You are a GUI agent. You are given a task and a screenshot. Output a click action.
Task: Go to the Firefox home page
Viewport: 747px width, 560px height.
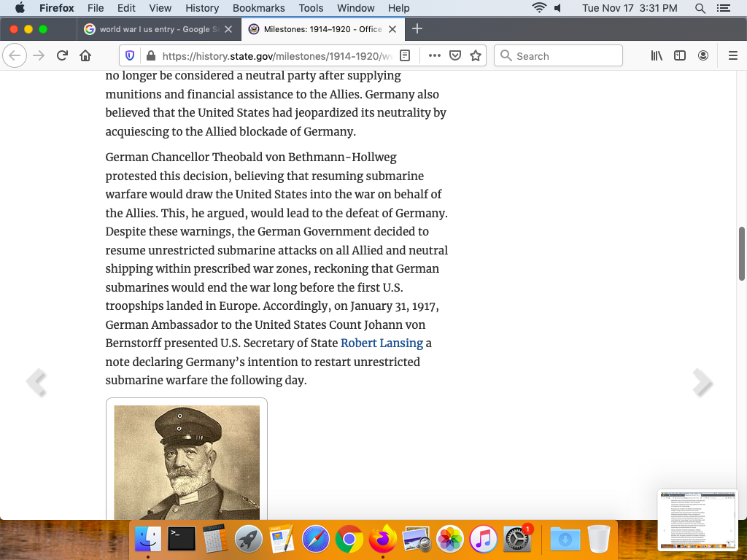click(85, 56)
